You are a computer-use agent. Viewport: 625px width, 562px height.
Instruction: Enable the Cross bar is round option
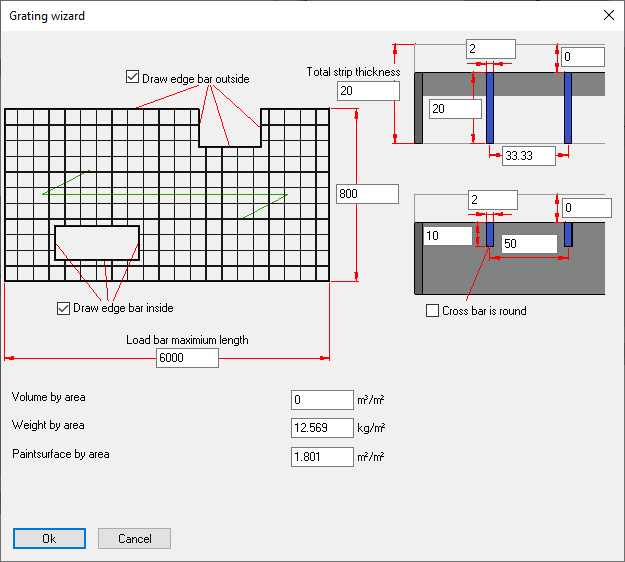click(433, 311)
